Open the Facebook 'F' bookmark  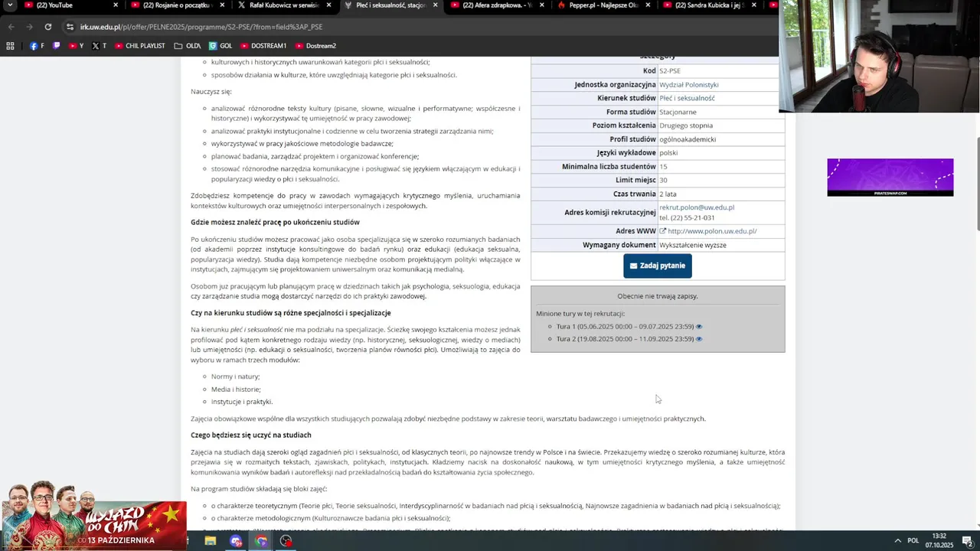37,46
